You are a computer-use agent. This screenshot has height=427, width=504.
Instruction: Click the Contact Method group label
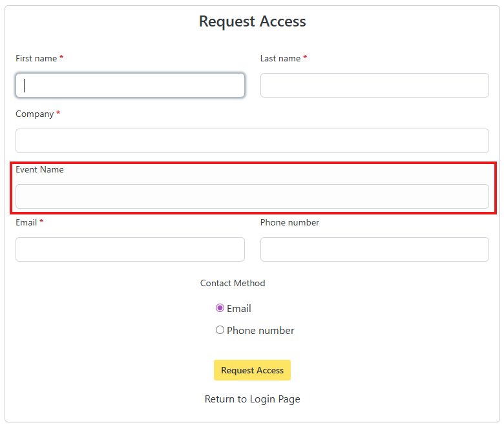click(x=233, y=283)
